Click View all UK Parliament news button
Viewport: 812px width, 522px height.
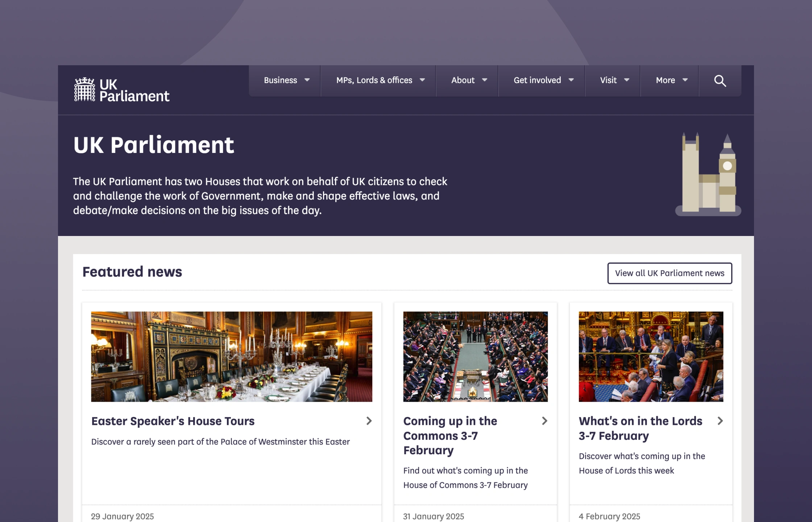[670, 273]
